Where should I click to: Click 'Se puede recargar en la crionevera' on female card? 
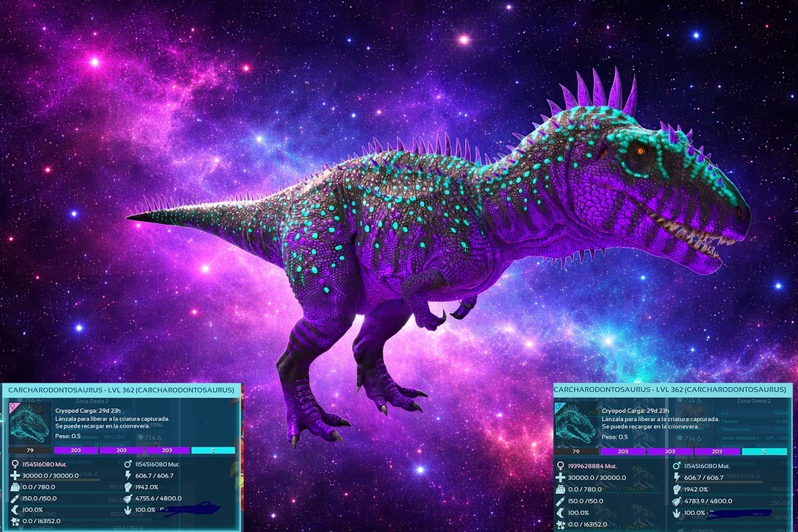102,425
